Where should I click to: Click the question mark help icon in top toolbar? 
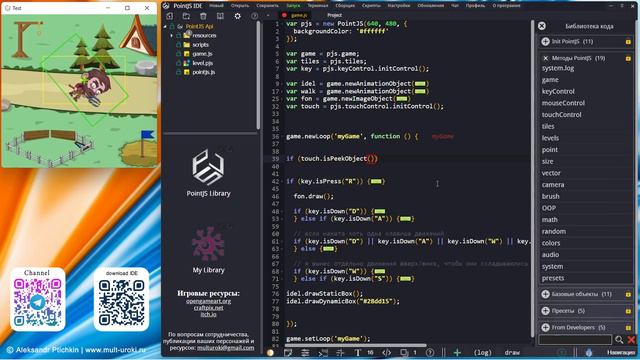point(255,16)
